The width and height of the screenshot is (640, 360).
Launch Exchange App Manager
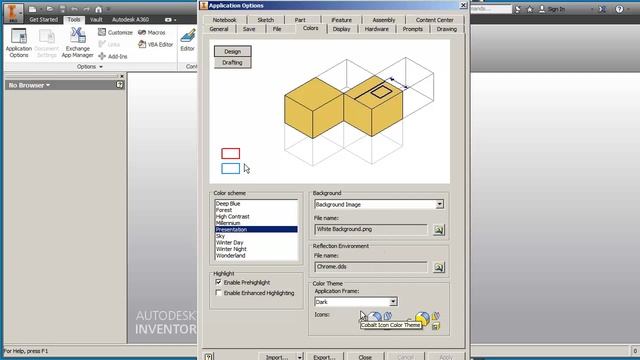click(78, 43)
